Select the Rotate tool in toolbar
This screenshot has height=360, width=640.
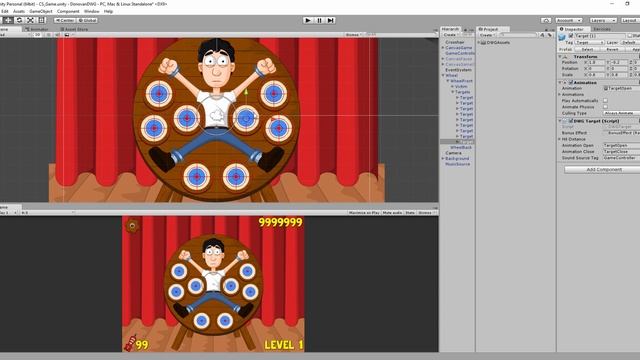[x=19, y=20]
